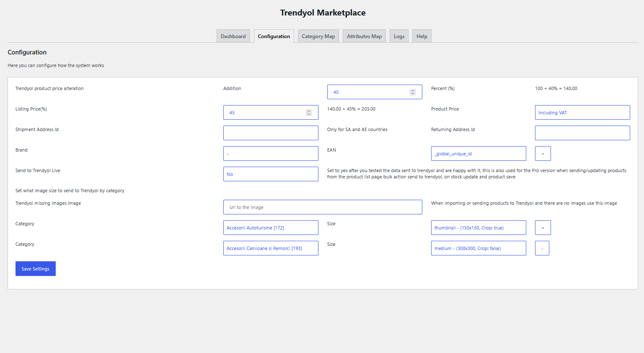The image size is (644, 353).
Task: Click the Addition percent value stepper arrows
Action: (413, 92)
